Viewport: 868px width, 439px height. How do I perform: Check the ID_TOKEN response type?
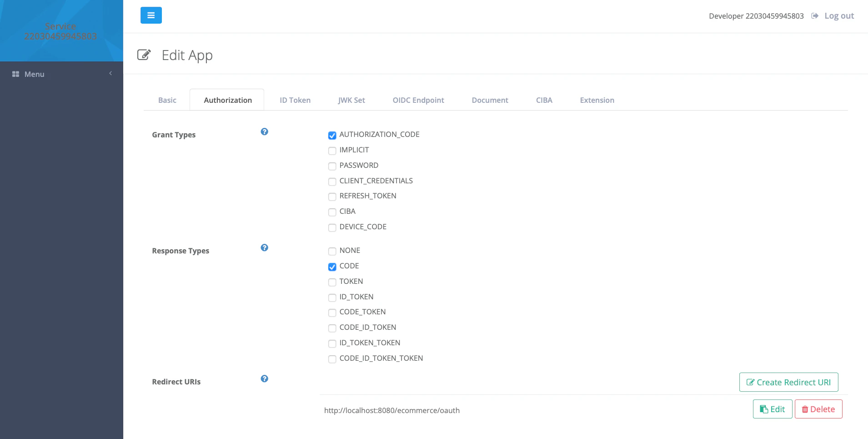pyautogui.click(x=332, y=298)
